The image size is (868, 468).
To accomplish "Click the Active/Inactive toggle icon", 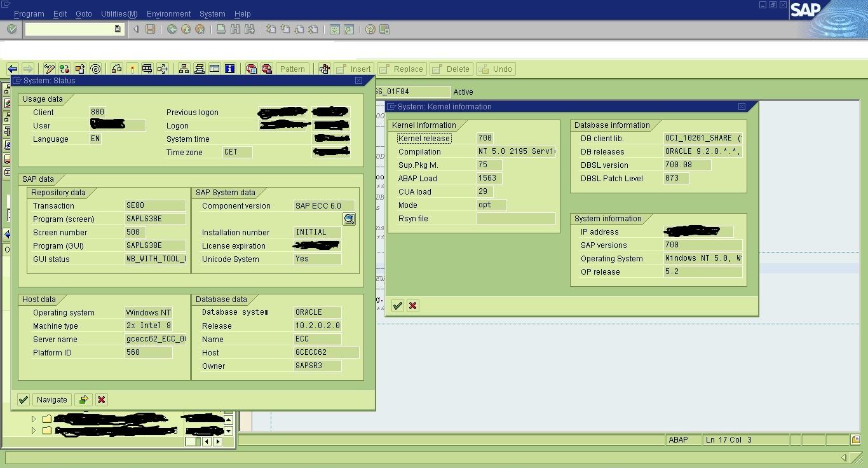I will point(65,69).
